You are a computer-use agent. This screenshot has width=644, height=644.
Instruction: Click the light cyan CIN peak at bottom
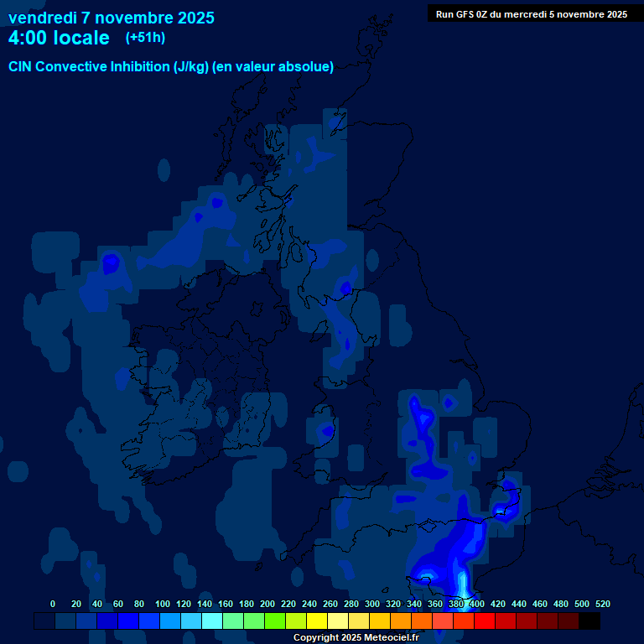(464, 582)
